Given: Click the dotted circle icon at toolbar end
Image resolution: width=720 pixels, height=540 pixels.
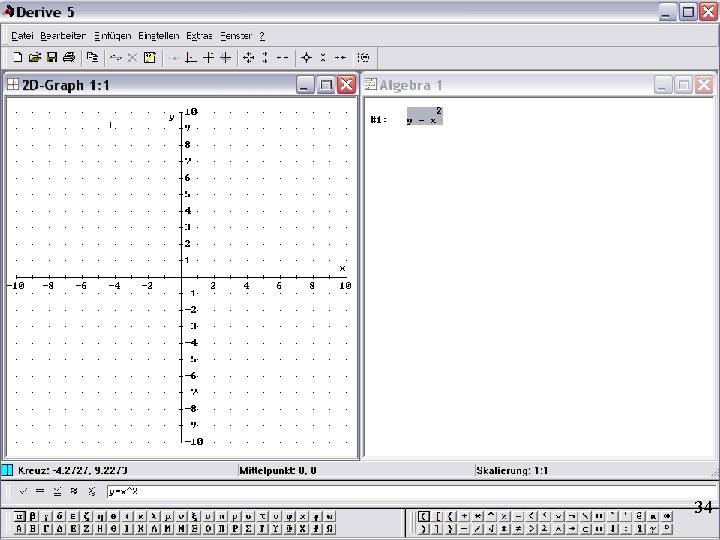Looking at the screenshot, I should point(363,57).
